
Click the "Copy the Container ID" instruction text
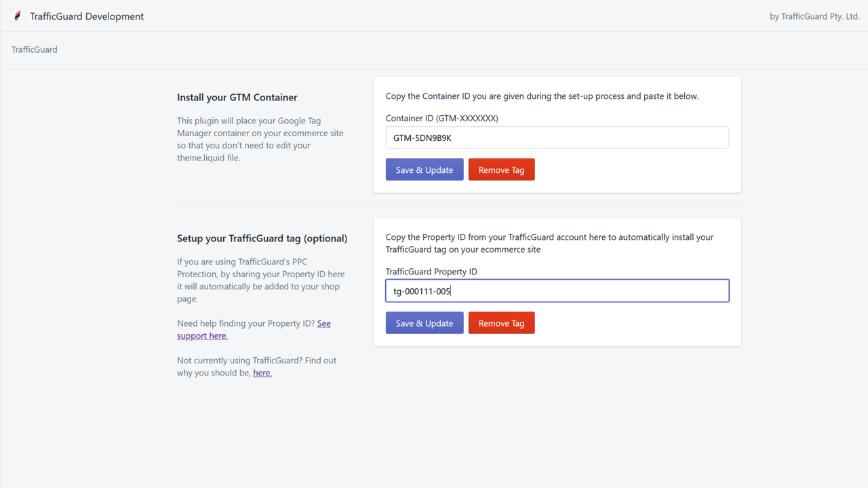point(542,96)
